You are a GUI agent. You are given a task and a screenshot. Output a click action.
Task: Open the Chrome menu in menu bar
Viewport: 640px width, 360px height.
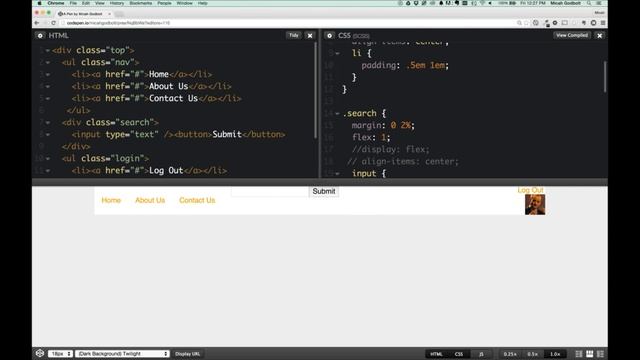[x=56, y=3]
